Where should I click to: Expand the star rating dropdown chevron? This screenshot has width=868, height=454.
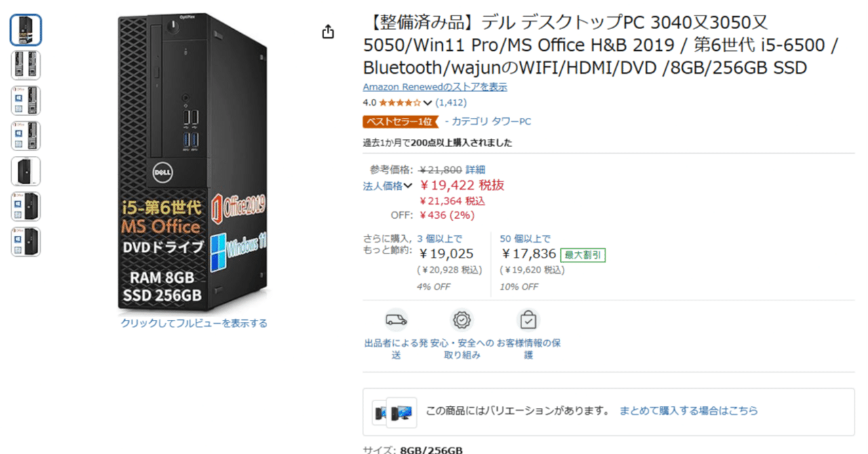[427, 103]
